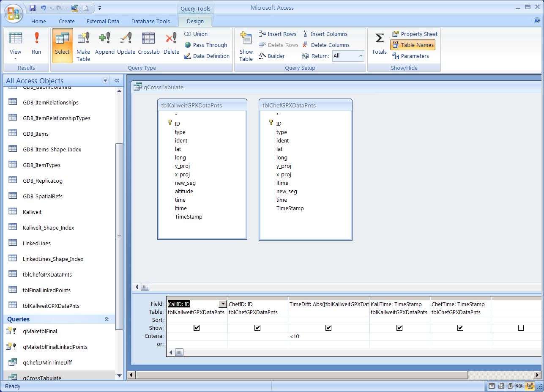Click the Office Button logo
This screenshot has height=392, width=544.
click(x=14, y=14)
